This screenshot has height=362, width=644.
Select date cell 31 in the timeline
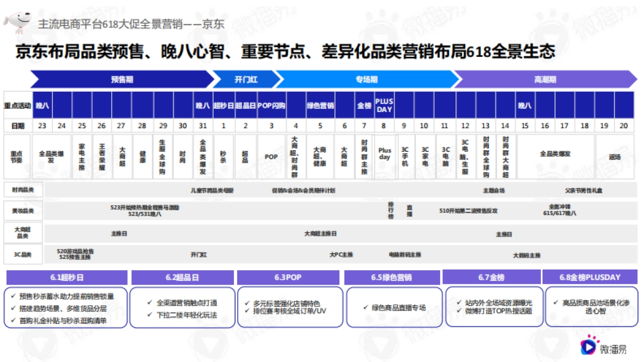[x=202, y=125]
